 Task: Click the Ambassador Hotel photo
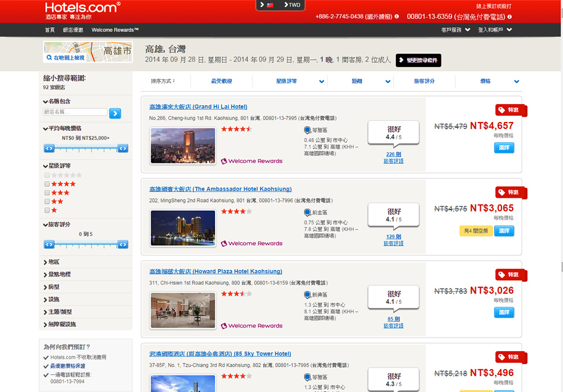183,228
